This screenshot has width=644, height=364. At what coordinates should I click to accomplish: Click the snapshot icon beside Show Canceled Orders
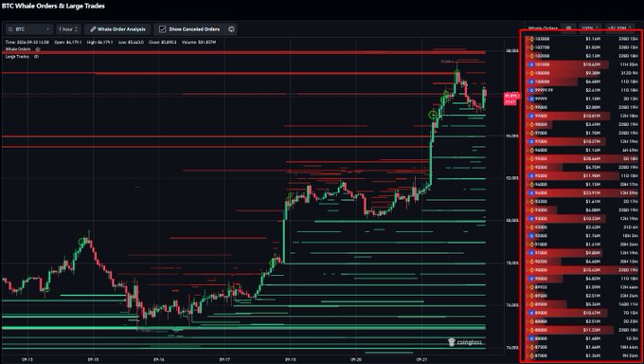pyautogui.click(x=231, y=29)
